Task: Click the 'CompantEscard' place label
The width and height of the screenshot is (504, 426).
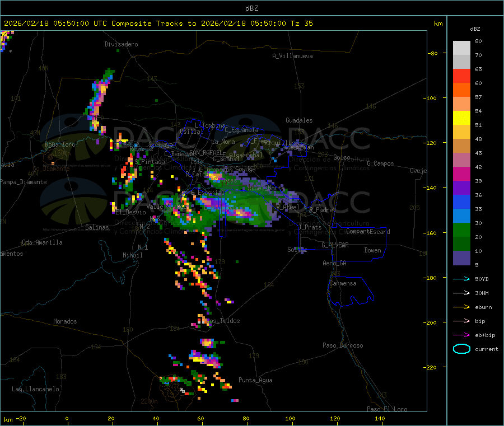Action: point(368,231)
